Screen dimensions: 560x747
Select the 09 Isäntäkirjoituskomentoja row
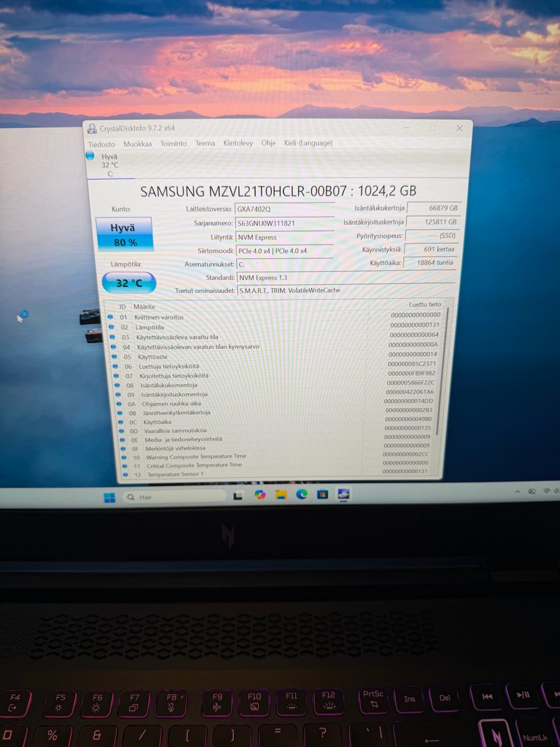point(275,393)
